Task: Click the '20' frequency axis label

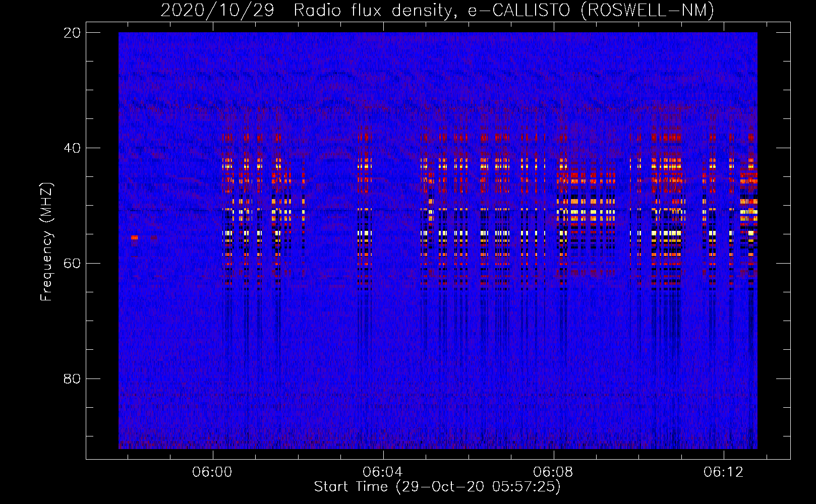Action: coord(72,33)
